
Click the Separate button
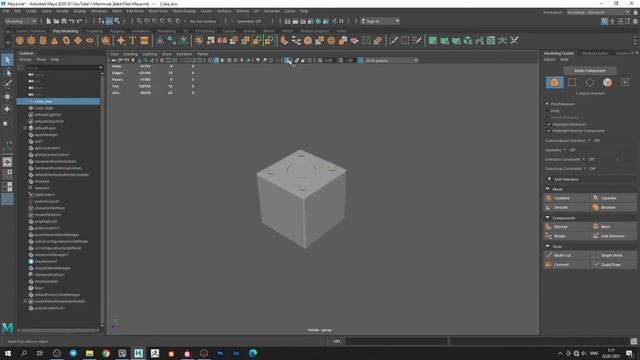point(613,198)
